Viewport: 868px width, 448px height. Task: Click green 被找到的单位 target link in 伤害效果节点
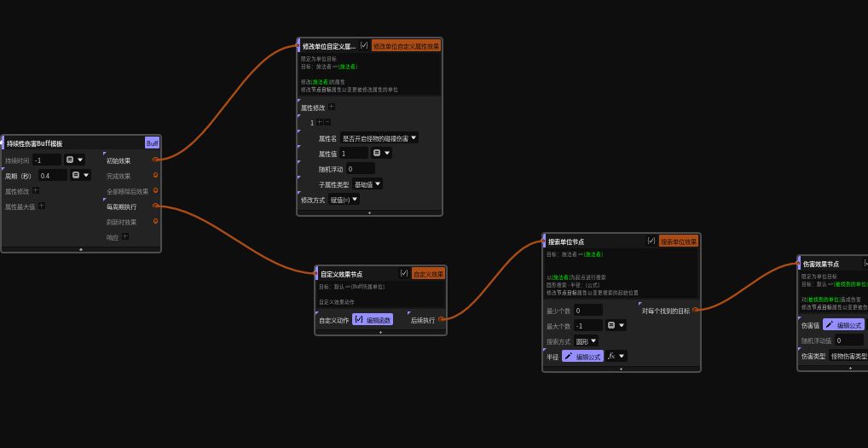(x=850, y=284)
